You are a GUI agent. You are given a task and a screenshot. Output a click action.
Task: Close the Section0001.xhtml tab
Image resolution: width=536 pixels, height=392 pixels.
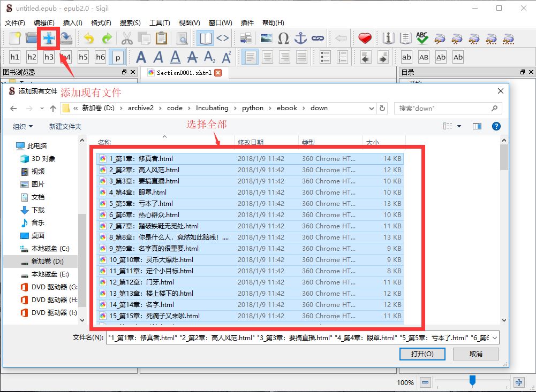(x=218, y=73)
